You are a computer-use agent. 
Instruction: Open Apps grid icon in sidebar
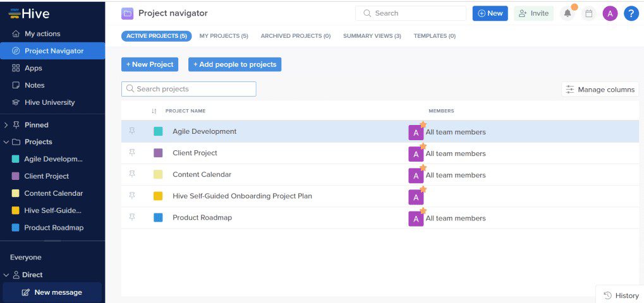(x=16, y=68)
